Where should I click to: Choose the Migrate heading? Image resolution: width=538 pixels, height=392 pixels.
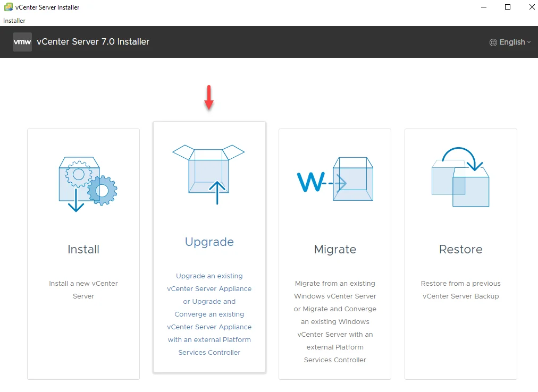click(335, 249)
